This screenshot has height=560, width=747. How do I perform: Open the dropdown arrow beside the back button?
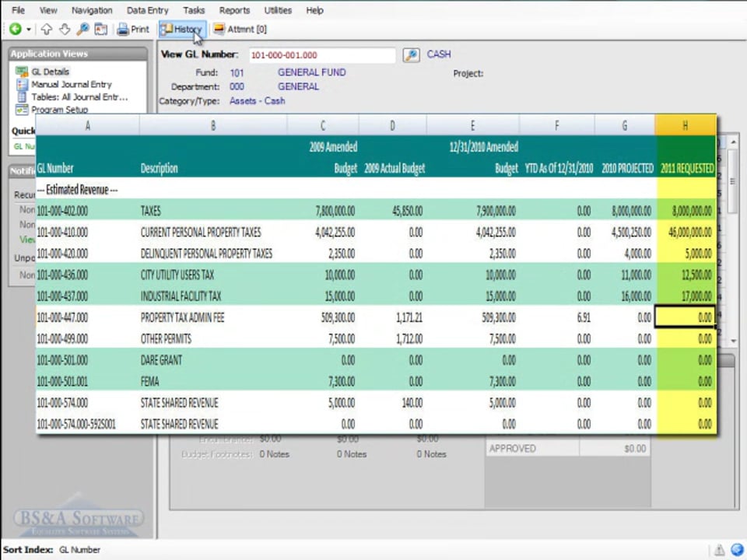point(29,30)
